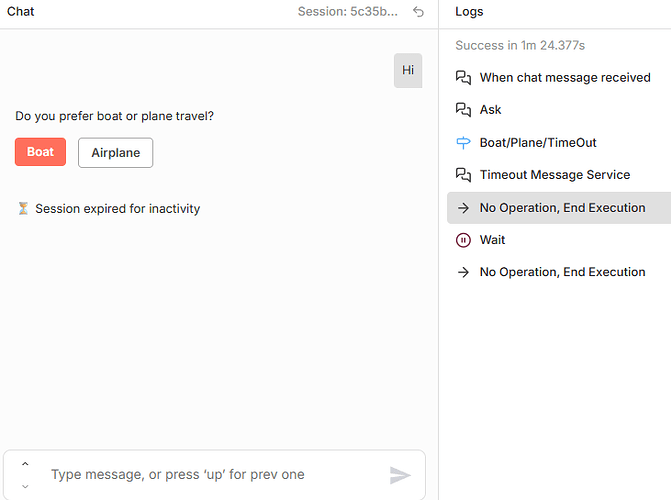Viewport: 671px width, 500px height.
Task: Click the Timeout Message Service chat icon
Action: tap(463, 175)
